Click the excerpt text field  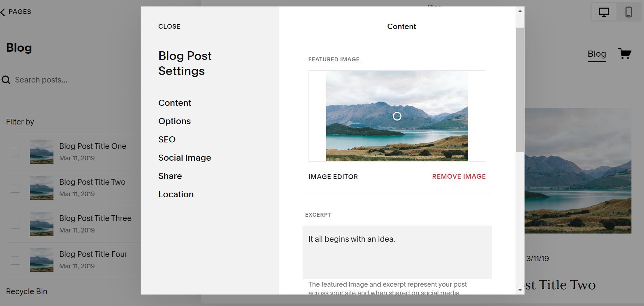(397, 252)
